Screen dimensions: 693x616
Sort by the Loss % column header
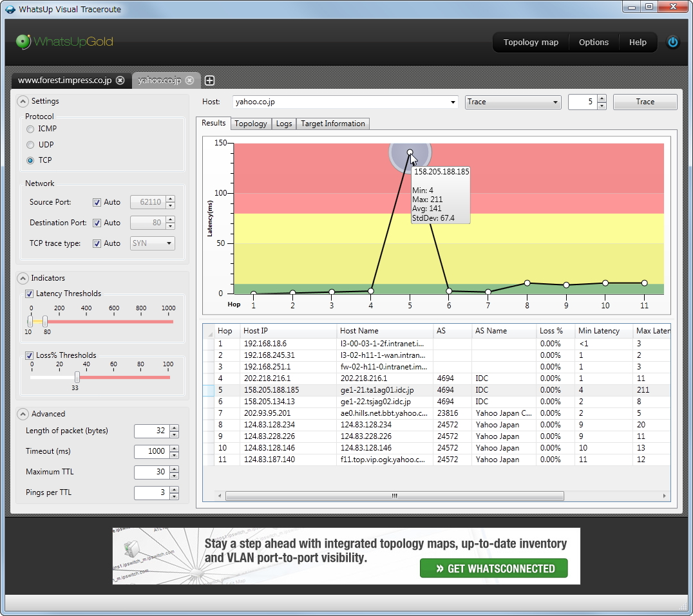pyautogui.click(x=555, y=331)
